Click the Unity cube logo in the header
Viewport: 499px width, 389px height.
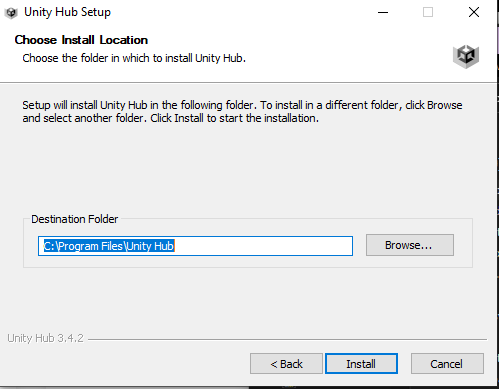tap(466, 56)
